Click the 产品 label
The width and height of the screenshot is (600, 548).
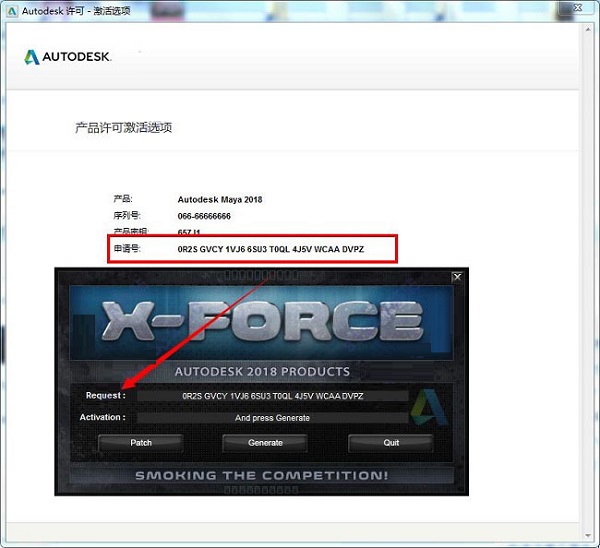(x=123, y=199)
